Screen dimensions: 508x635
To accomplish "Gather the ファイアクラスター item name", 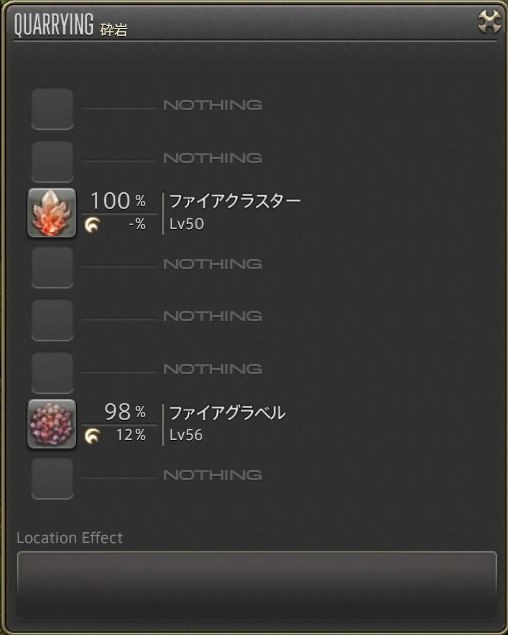I will coord(235,201).
